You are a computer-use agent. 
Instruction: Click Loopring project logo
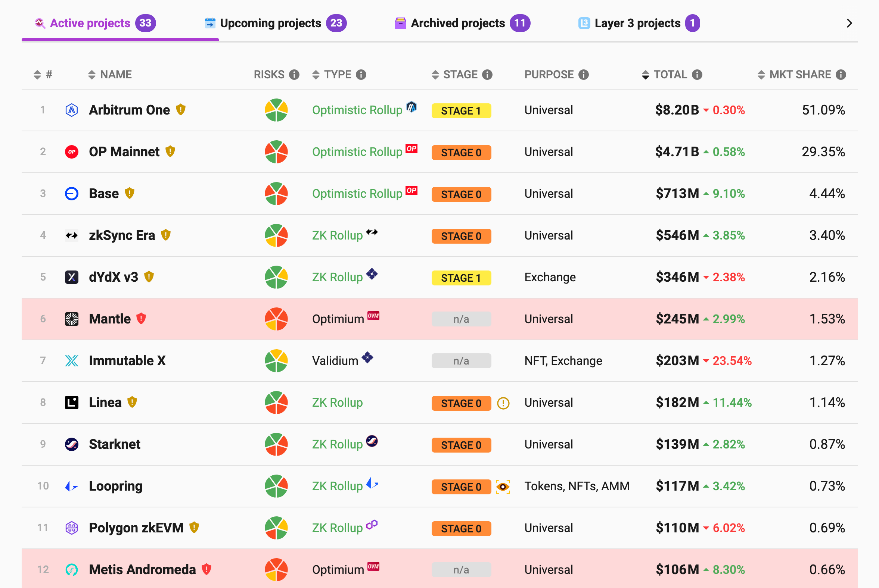[x=72, y=486]
